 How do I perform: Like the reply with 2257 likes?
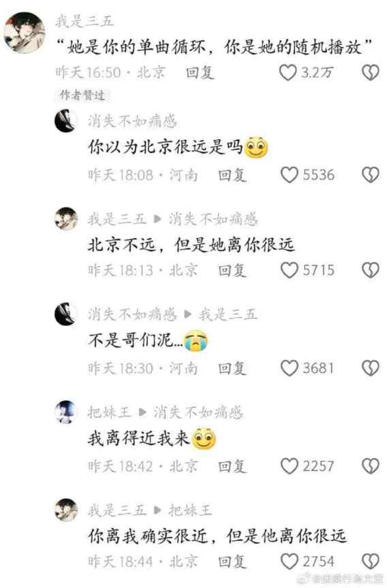pyautogui.click(x=290, y=466)
